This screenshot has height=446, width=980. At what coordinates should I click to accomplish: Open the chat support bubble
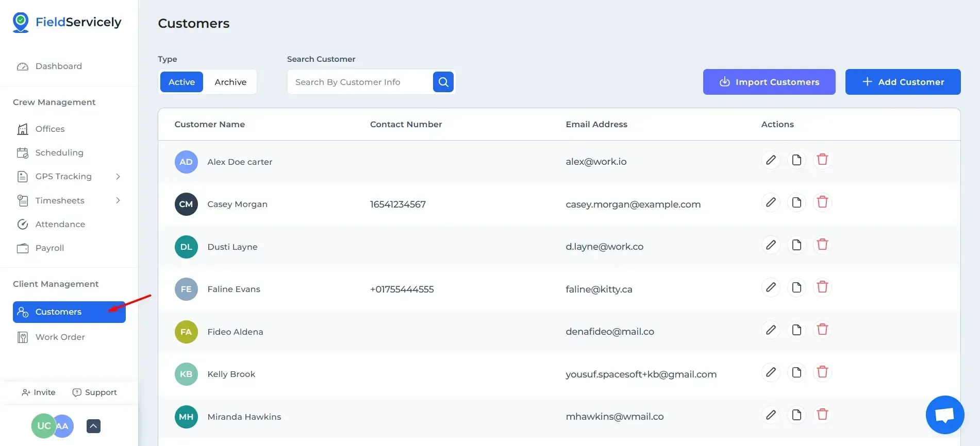click(944, 415)
